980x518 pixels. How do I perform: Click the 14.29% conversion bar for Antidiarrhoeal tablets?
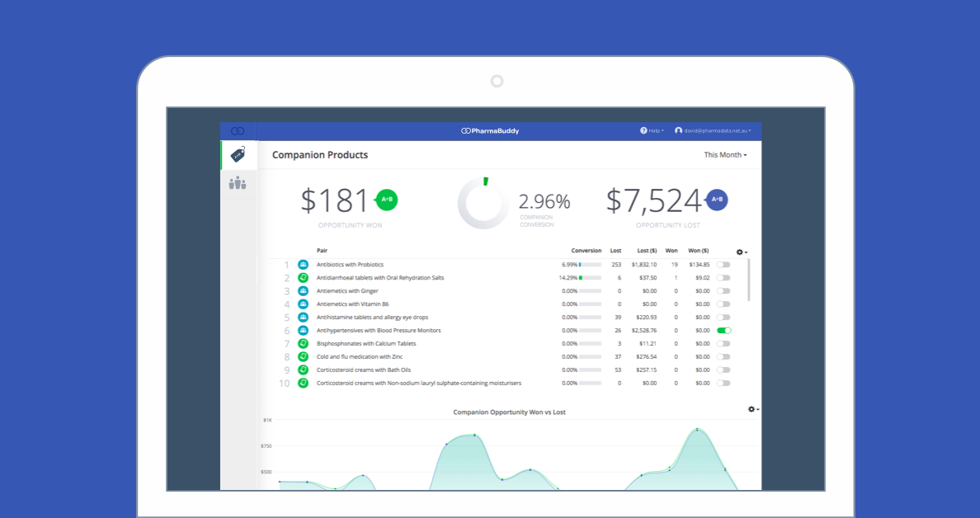(590, 278)
